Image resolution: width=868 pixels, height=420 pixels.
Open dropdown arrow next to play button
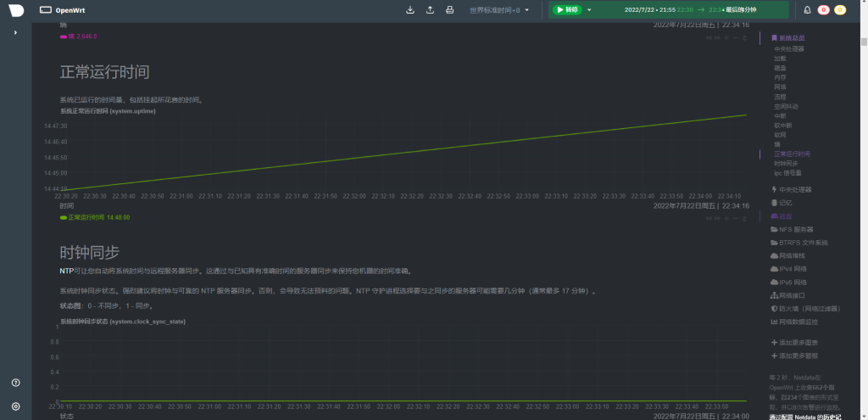587,10
